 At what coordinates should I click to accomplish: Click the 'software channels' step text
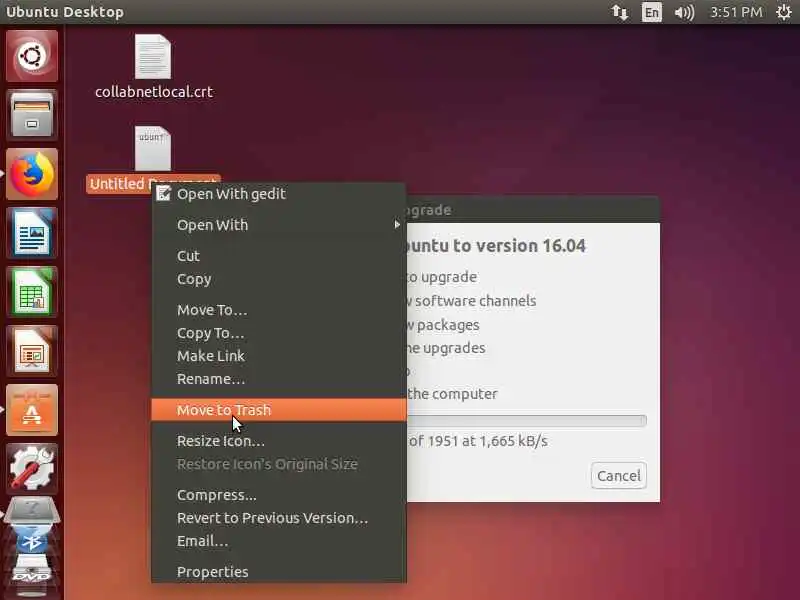click(x=476, y=301)
